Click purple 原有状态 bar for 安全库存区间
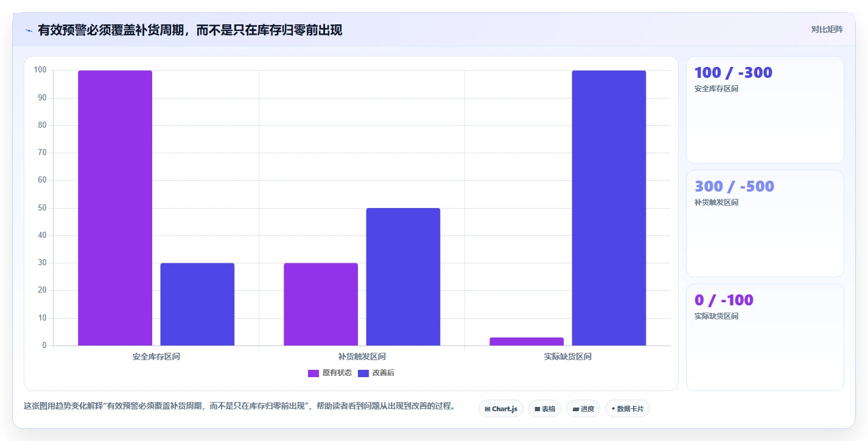This screenshot has height=441, width=868. (115, 208)
